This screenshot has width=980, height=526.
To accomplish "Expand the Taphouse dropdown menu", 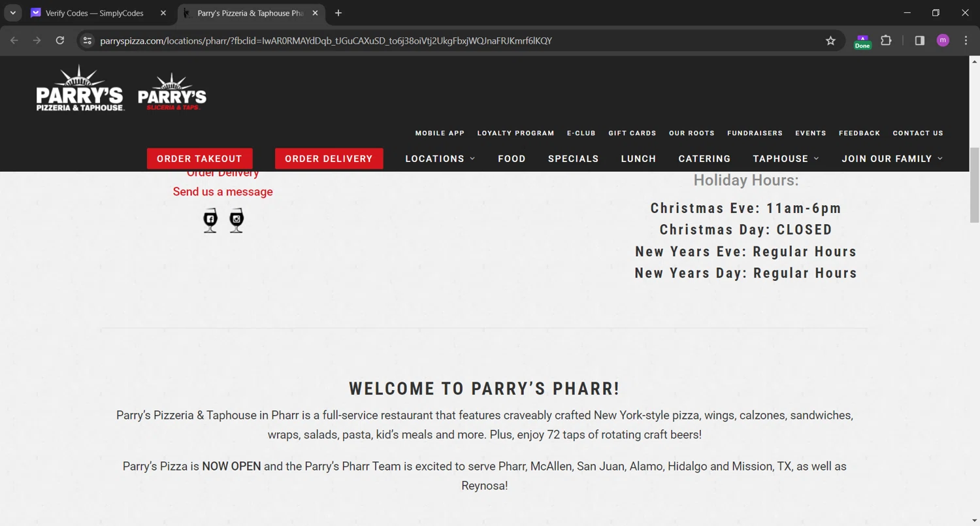I will [786, 159].
